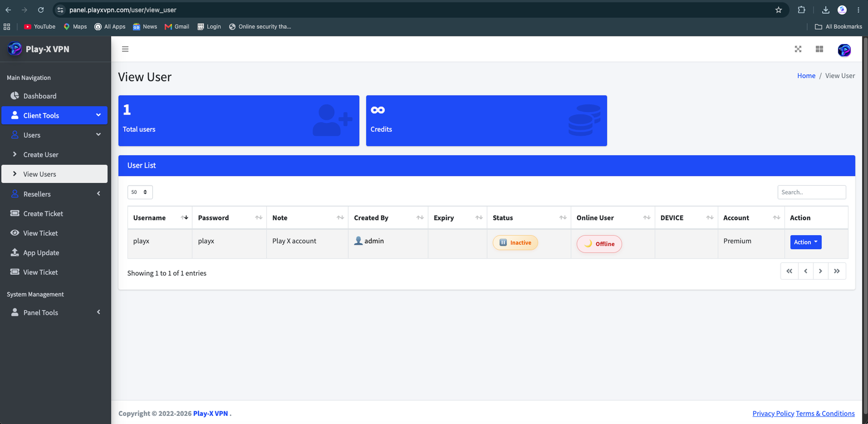This screenshot has height=424, width=868.
Task: Click the hamburger menu toggle icon
Action: (125, 49)
